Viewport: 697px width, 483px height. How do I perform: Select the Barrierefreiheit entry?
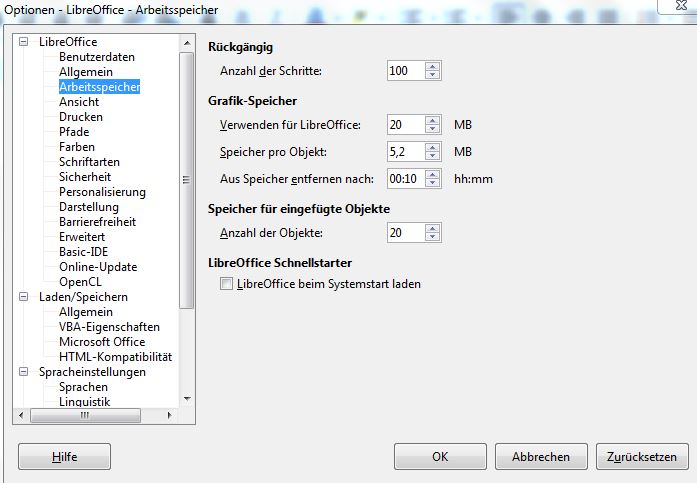coord(97,222)
